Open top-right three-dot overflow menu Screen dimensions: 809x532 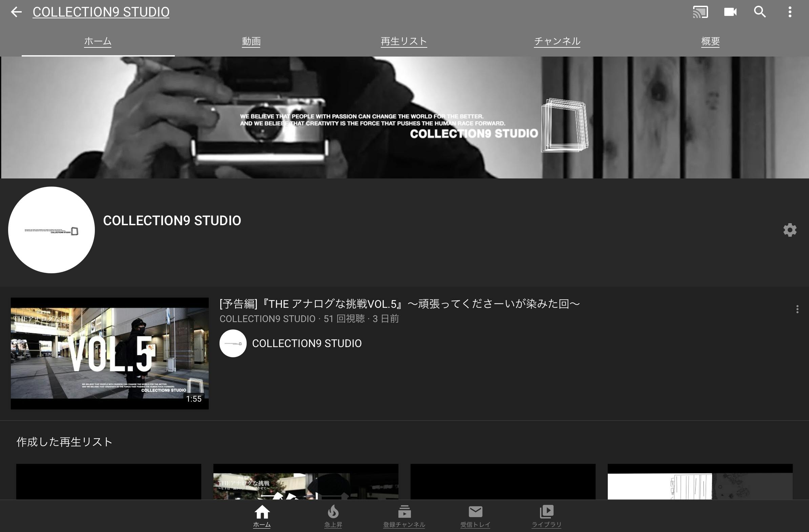pos(790,12)
